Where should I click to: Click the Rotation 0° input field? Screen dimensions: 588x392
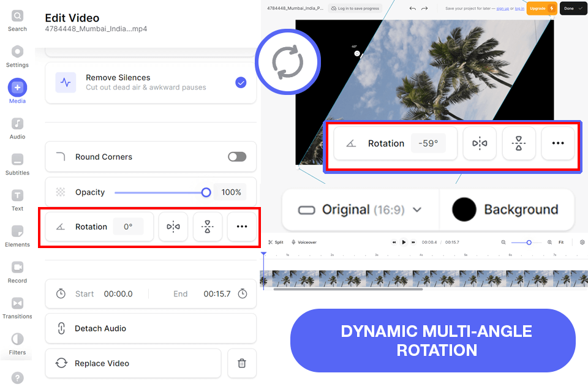(x=128, y=227)
